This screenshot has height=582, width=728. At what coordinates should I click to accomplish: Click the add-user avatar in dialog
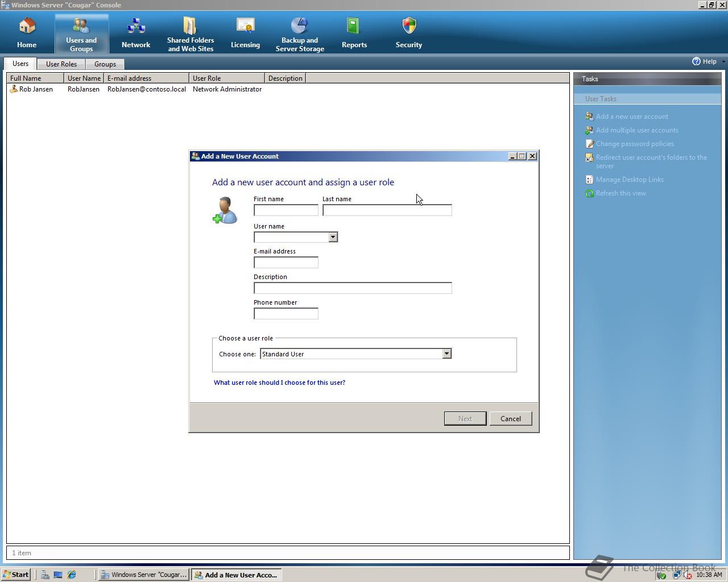pos(225,210)
